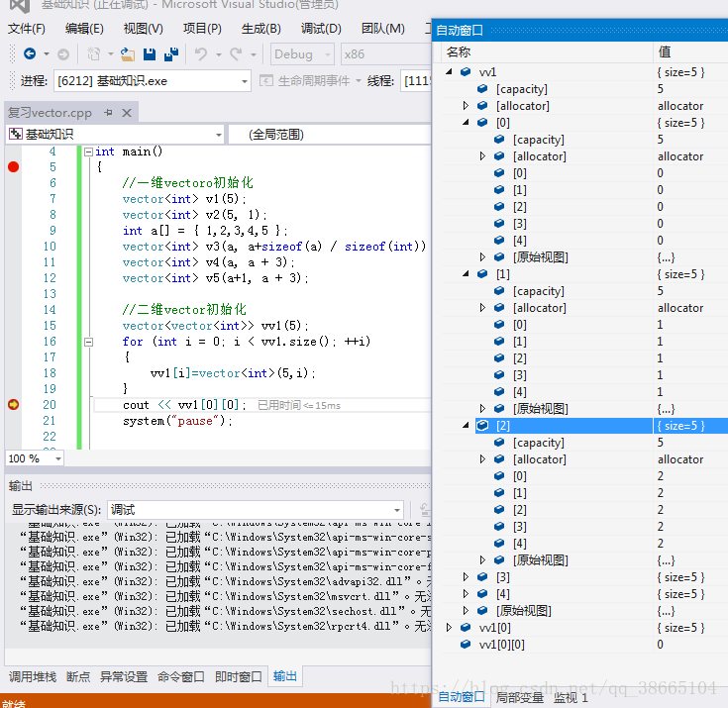Collapse the for loop outline at line 16
This screenshot has height=708, width=728.
88,343
